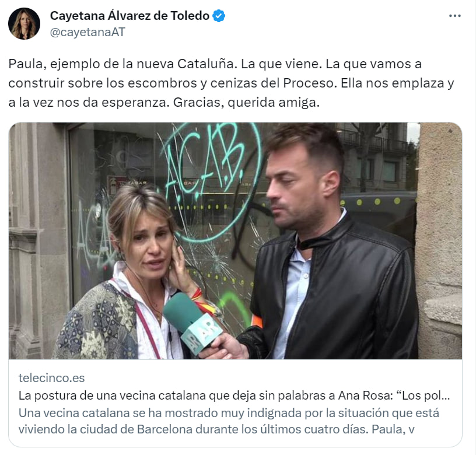Screen dimensions: 476x455
Task: Click tweet line starting "Paula, ejemplo de la nueva"
Action: pyautogui.click(x=215, y=64)
